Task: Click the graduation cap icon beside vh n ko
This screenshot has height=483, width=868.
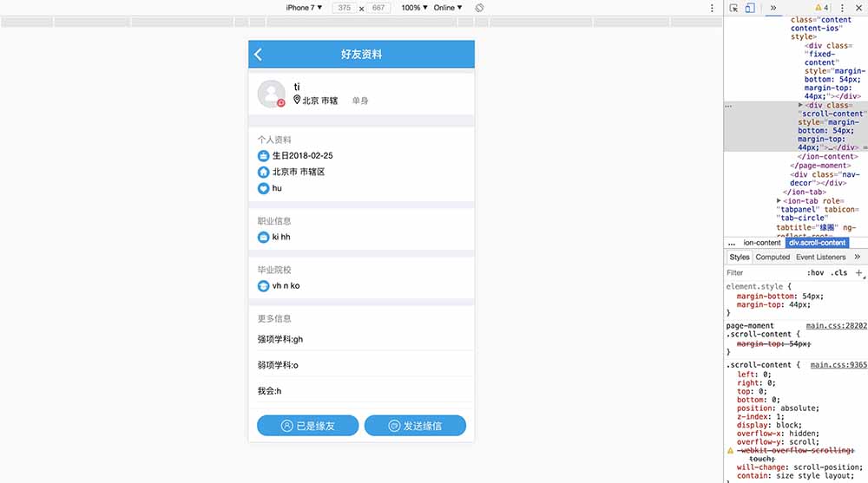Action: [264, 286]
